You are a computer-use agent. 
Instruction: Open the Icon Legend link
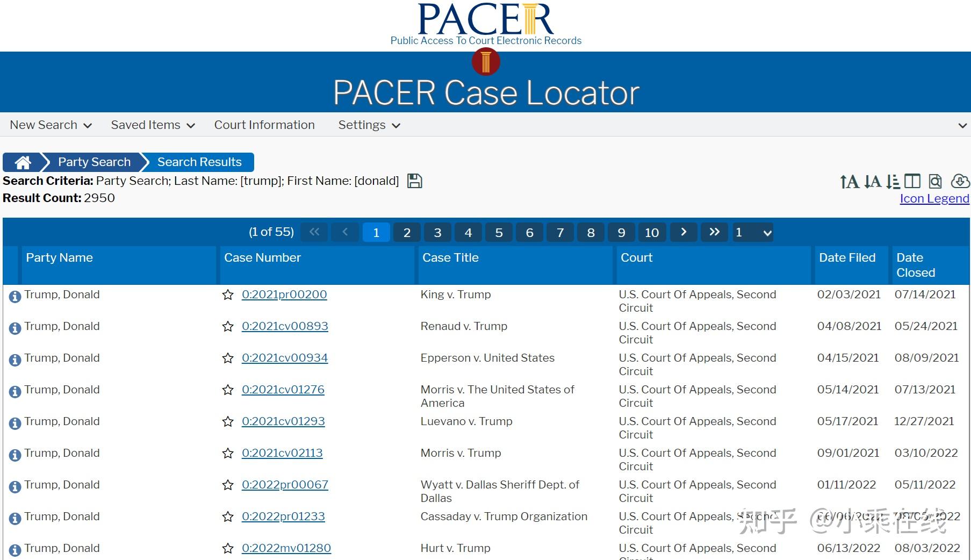click(x=934, y=198)
